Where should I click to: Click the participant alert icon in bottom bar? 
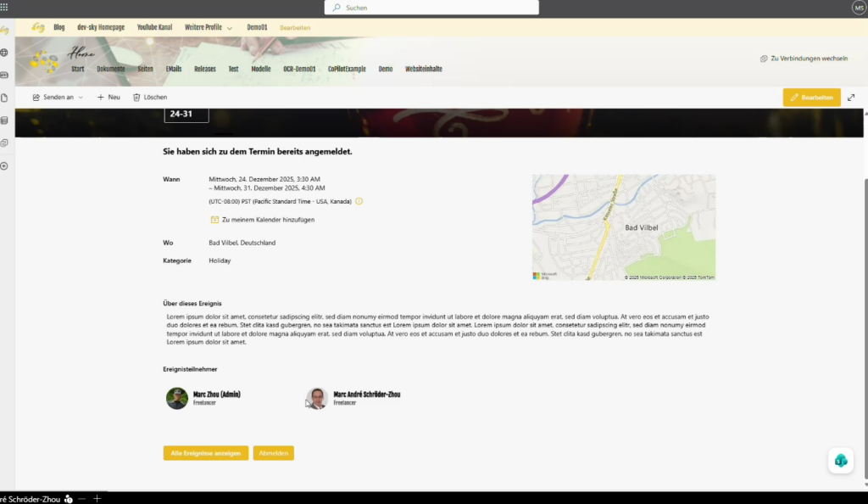click(x=68, y=499)
